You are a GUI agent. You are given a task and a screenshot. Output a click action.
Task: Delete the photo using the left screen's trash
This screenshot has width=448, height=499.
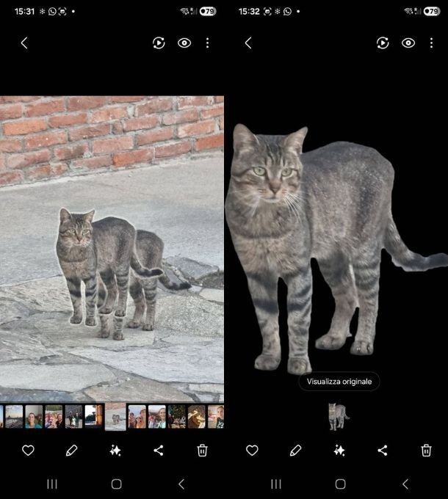tap(202, 451)
